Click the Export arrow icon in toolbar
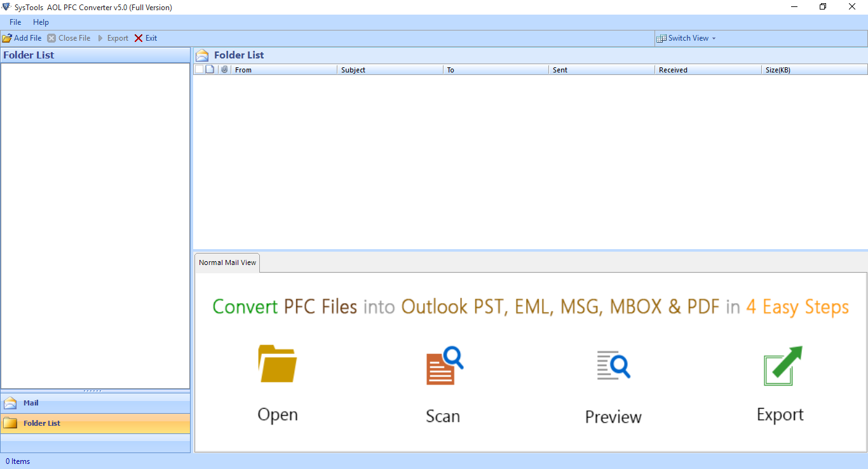868x469 pixels. click(100, 38)
